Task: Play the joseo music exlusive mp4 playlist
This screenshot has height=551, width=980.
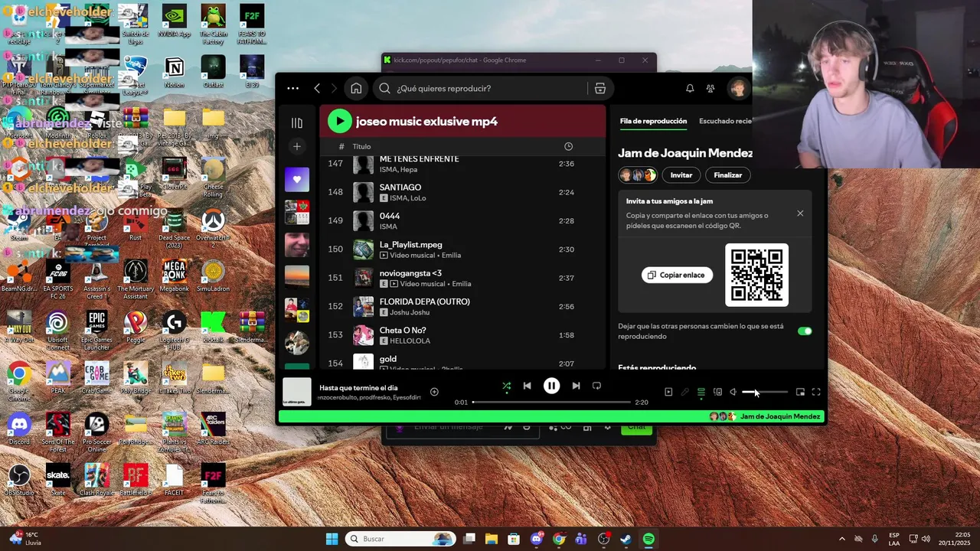Action: (339, 121)
